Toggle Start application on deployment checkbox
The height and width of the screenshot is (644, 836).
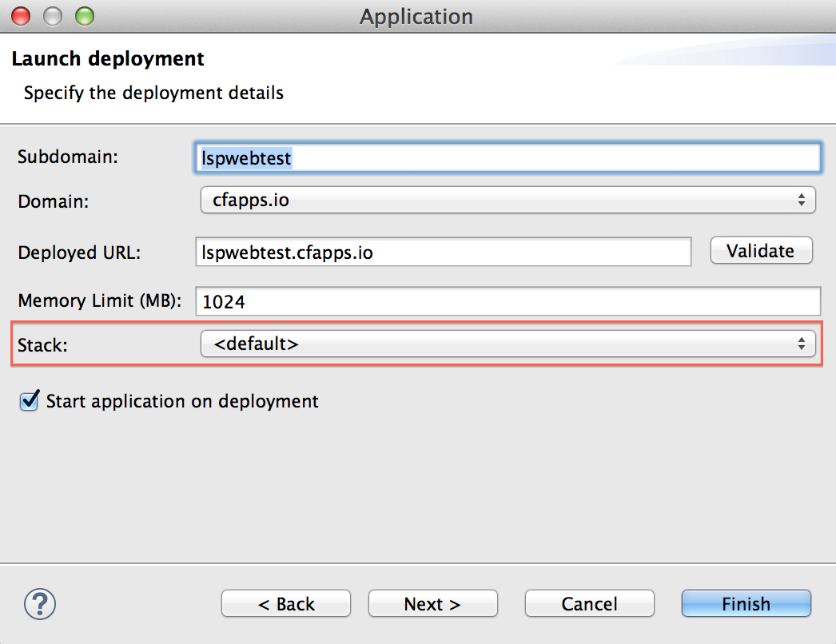[x=30, y=401]
